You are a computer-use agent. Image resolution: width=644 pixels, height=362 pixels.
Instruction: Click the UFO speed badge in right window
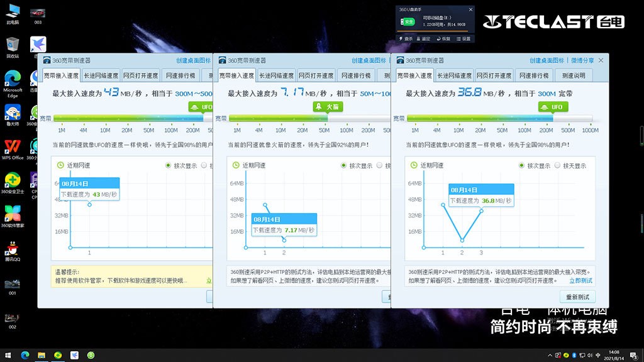pyautogui.click(x=553, y=107)
